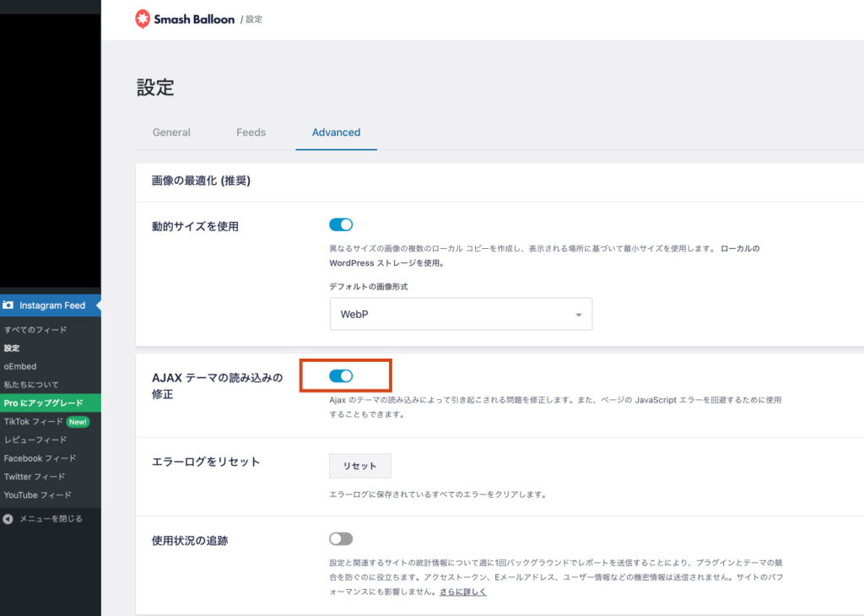Open すべてのフィード in the sidebar
Viewport: 864px width, 616px height.
coord(35,330)
